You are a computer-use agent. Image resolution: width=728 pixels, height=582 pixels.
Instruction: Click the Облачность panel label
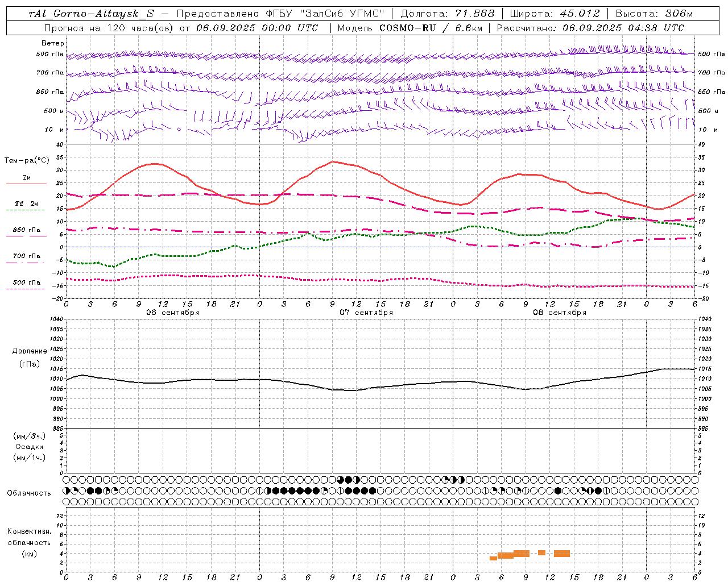[29, 493]
